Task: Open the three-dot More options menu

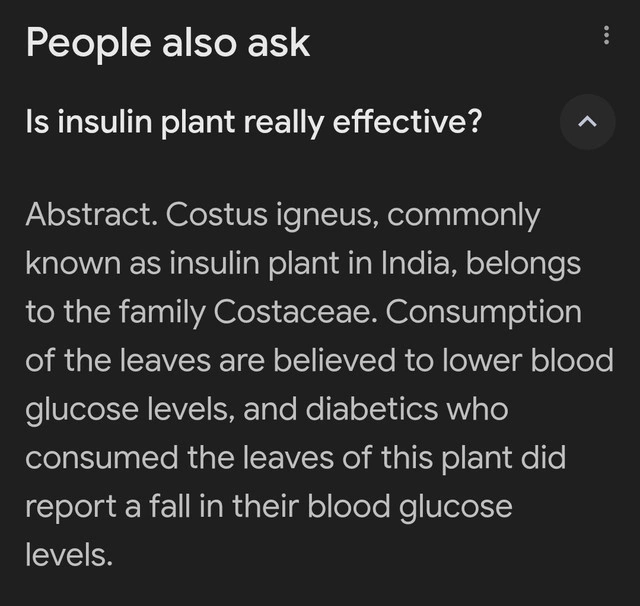Action: click(x=606, y=36)
